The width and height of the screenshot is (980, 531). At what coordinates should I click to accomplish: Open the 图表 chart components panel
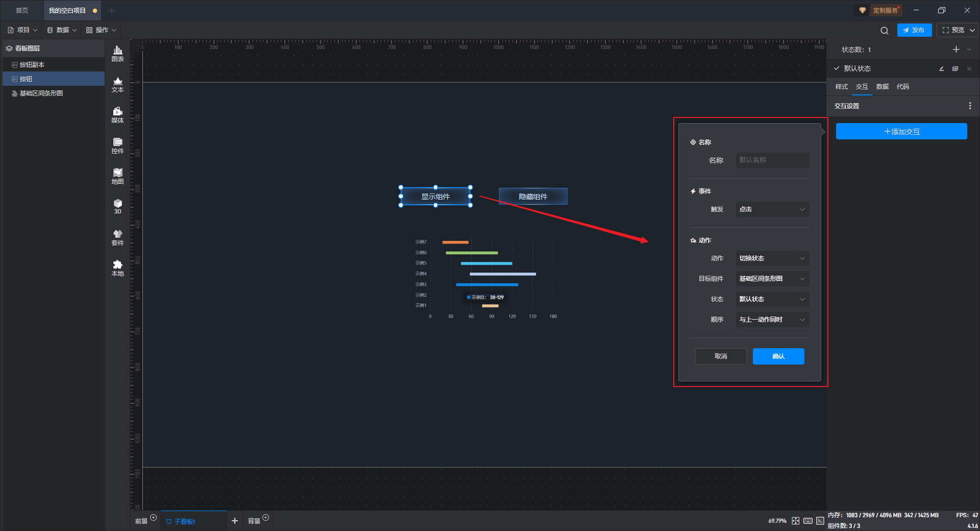point(117,53)
